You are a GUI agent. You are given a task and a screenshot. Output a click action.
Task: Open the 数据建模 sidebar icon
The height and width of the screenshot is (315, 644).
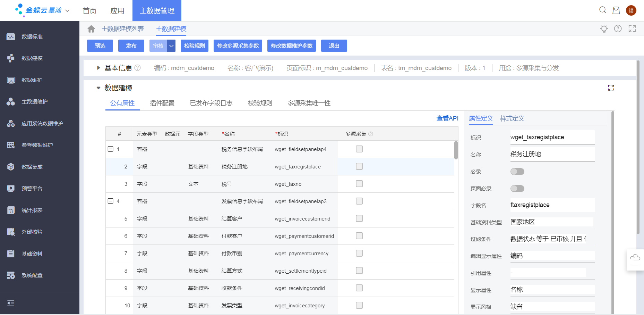click(x=11, y=58)
